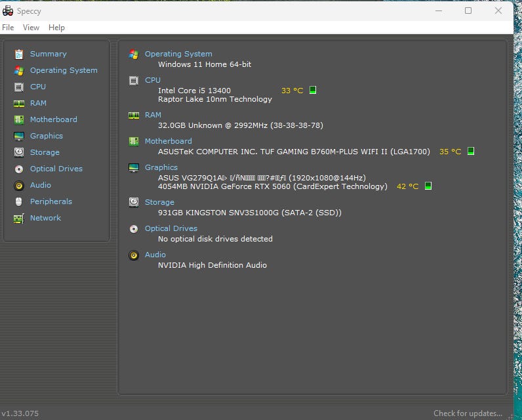Select Audio label in the sidebar
Image resolution: width=522 pixels, height=420 pixels.
[x=41, y=185]
